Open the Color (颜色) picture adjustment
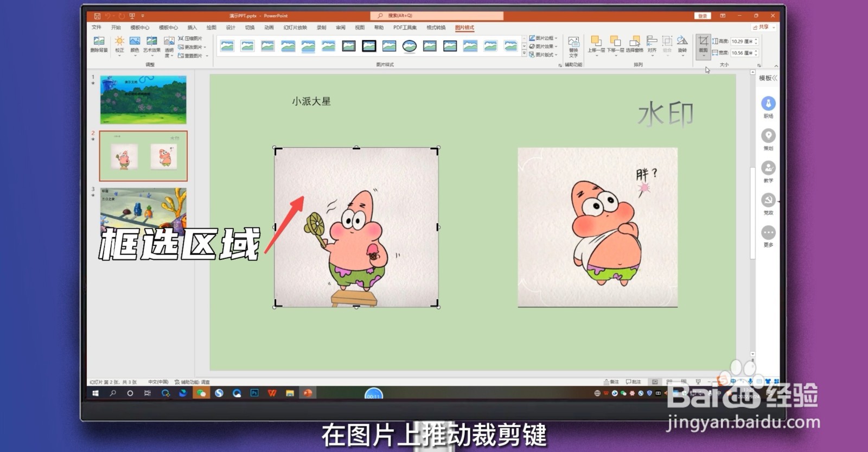The height and width of the screenshot is (452, 868). click(135, 46)
